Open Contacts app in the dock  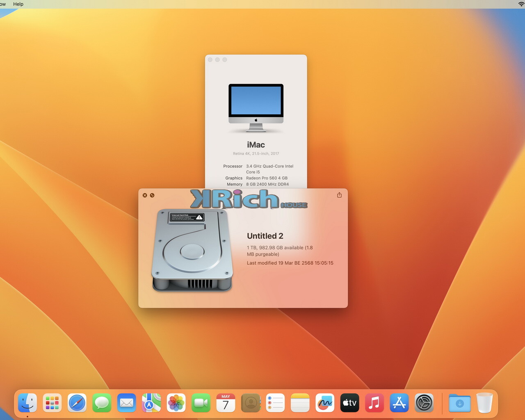tap(251, 403)
